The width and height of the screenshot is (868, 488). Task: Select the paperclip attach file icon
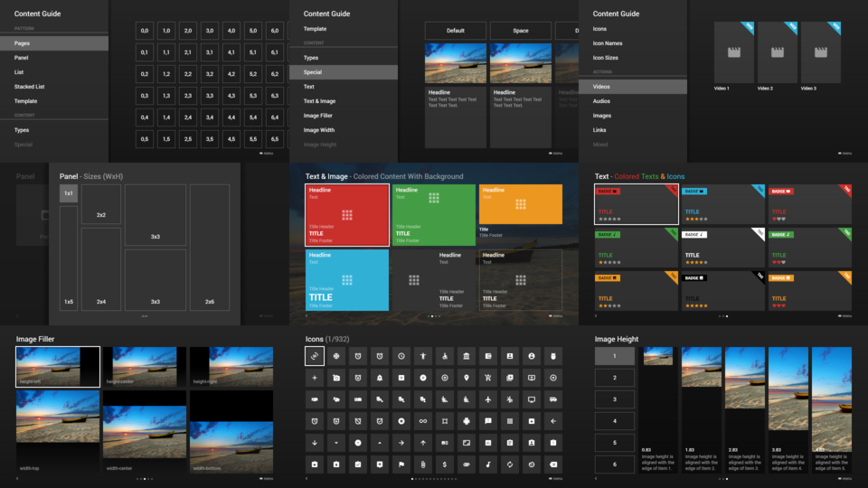[423, 465]
